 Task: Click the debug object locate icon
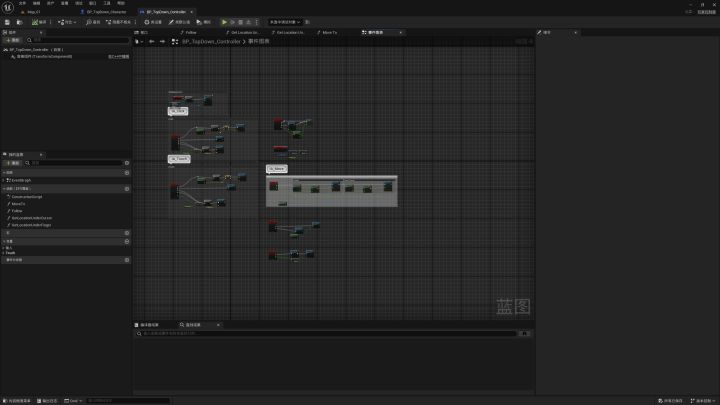307,22
